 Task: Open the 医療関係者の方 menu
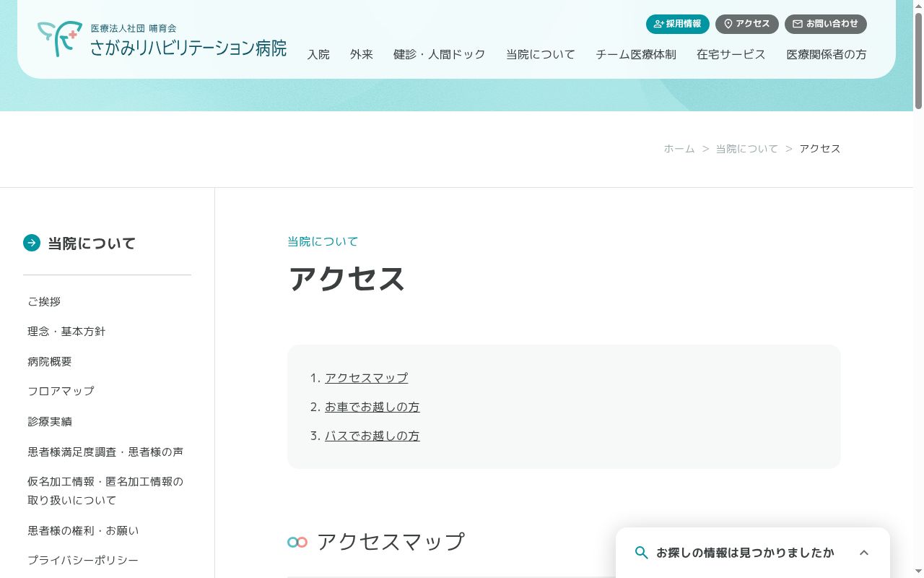(827, 54)
